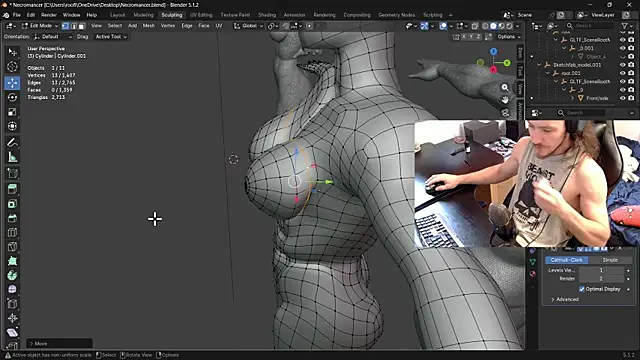Select Simple subdivision type
The height and width of the screenshot is (360, 640).
click(610, 260)
